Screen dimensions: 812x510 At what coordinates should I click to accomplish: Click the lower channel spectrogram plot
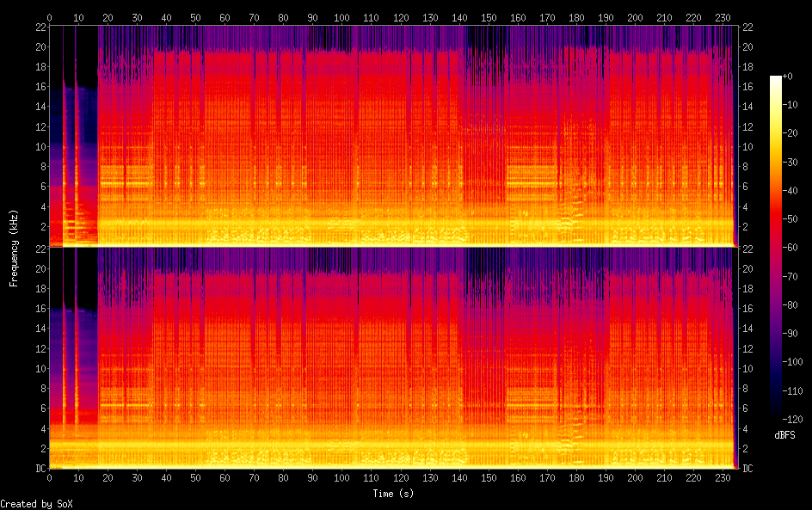point(391,358)
